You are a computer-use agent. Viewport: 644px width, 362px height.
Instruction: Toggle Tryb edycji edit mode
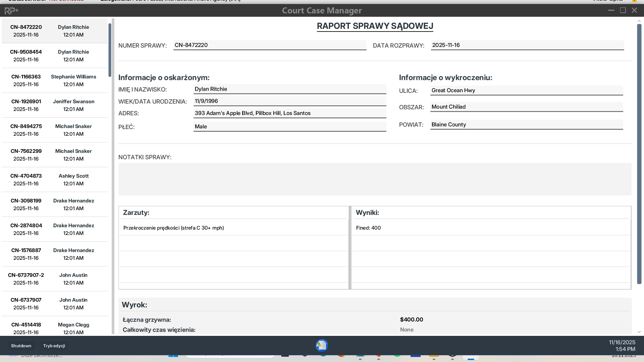(x=54, y=346)
